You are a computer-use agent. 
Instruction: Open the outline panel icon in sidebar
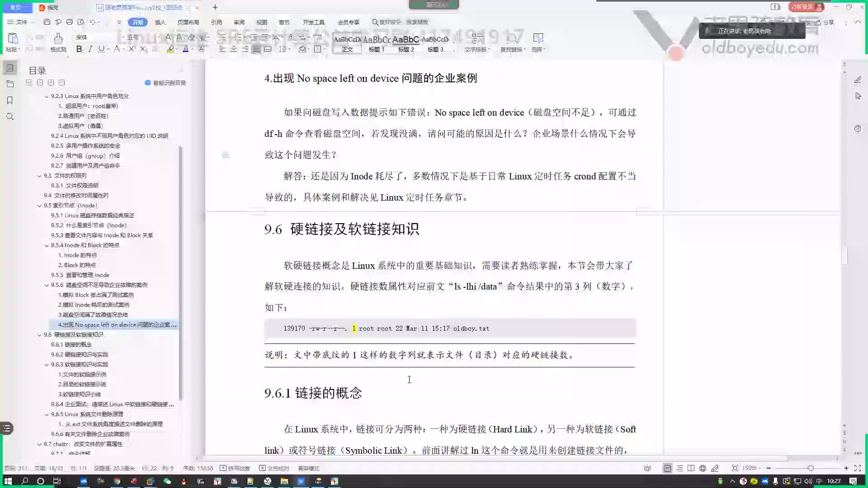[x=10, y=68]
